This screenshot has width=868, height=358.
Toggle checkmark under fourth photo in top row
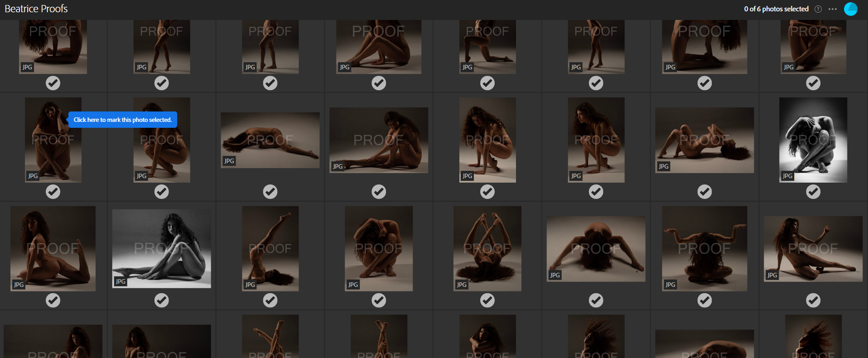pos(379,83)
